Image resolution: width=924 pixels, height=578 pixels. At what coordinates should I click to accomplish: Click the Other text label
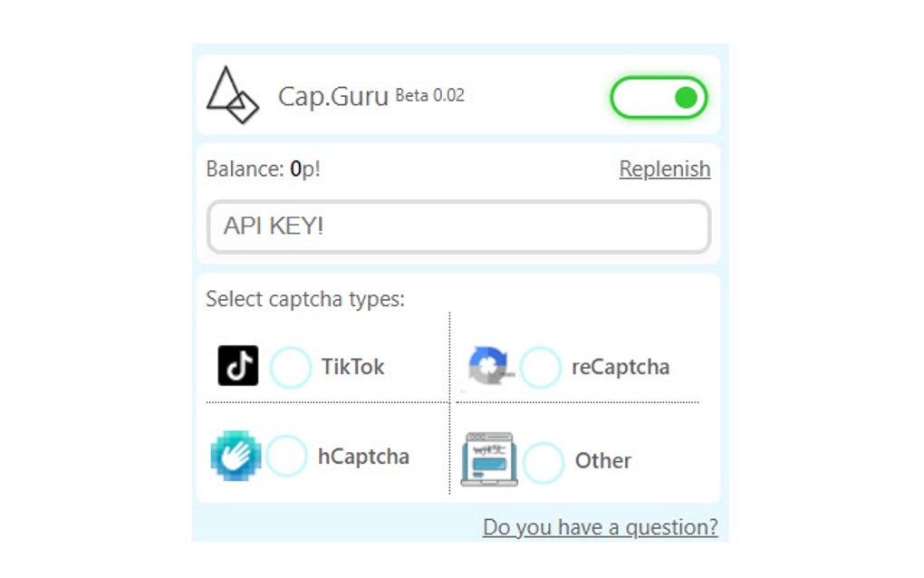(603, 461)
